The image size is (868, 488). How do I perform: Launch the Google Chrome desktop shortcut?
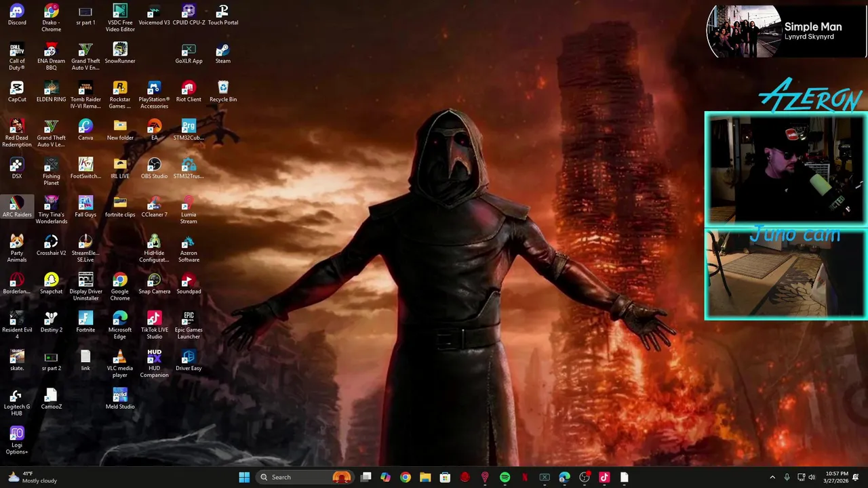coord(120,287)
